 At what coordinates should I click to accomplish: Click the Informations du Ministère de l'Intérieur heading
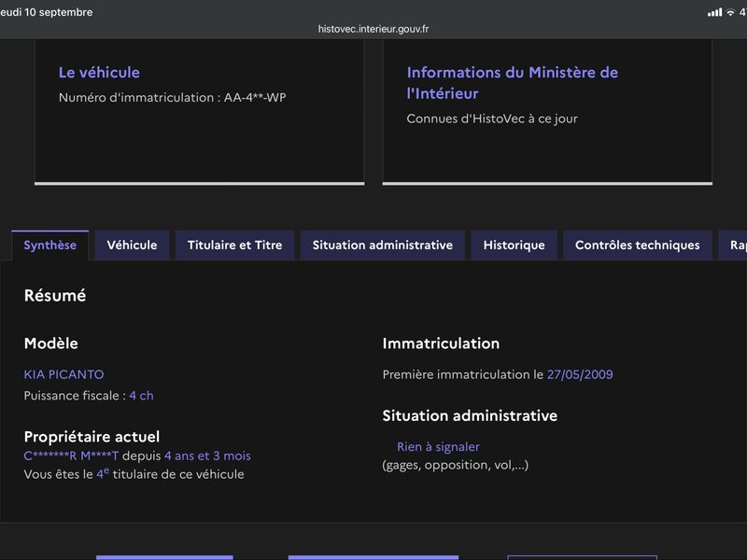pos(512,83)
